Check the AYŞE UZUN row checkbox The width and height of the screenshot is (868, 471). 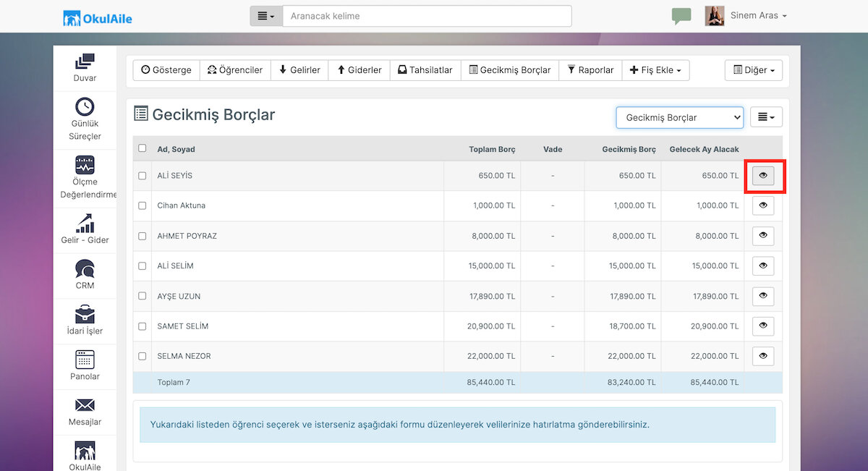pyautogui.click(x=142, y=296)
